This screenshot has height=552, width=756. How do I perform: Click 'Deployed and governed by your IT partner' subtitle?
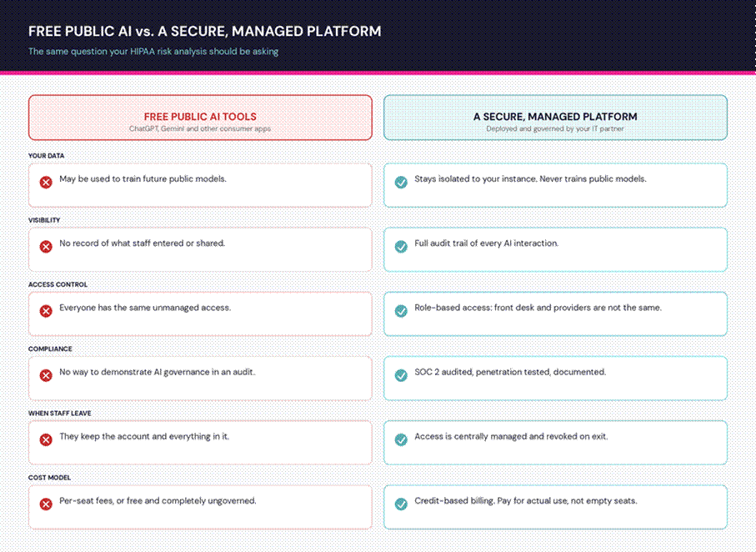coord(555,129)
